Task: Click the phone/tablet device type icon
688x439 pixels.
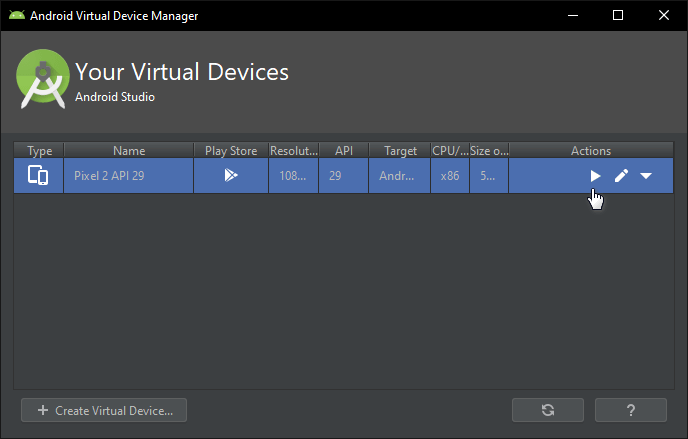Action: click(38, 176)
